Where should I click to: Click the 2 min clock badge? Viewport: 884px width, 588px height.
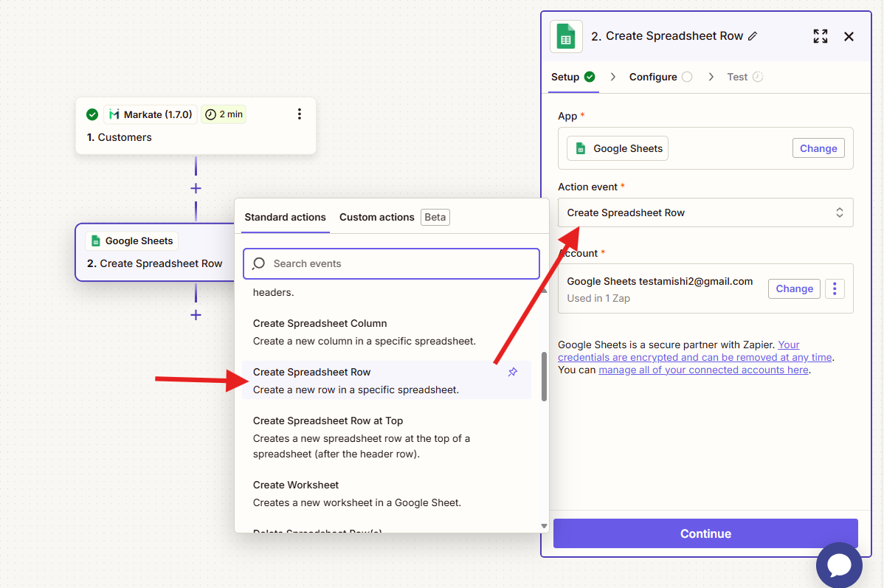click(x=224, y=114)
